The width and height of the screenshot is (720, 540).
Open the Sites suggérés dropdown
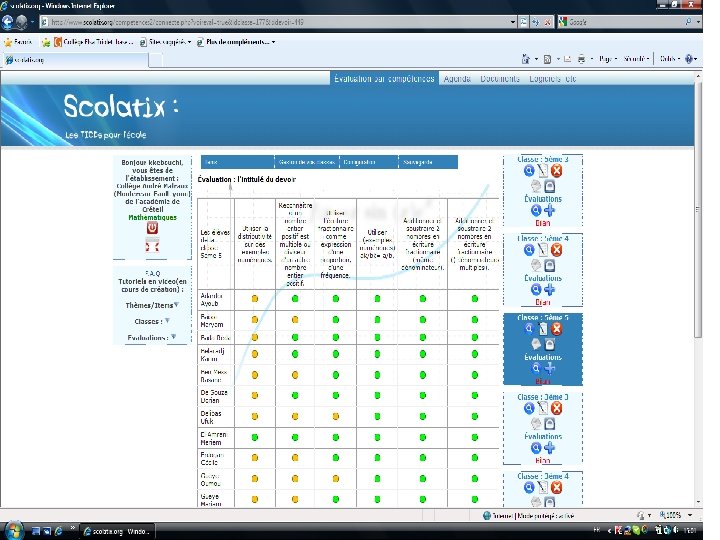165,42
